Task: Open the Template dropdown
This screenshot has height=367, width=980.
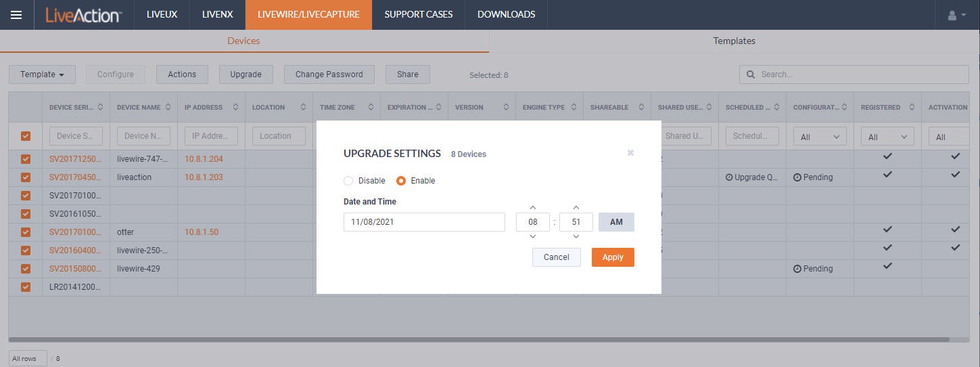Action: coord(42,74)
